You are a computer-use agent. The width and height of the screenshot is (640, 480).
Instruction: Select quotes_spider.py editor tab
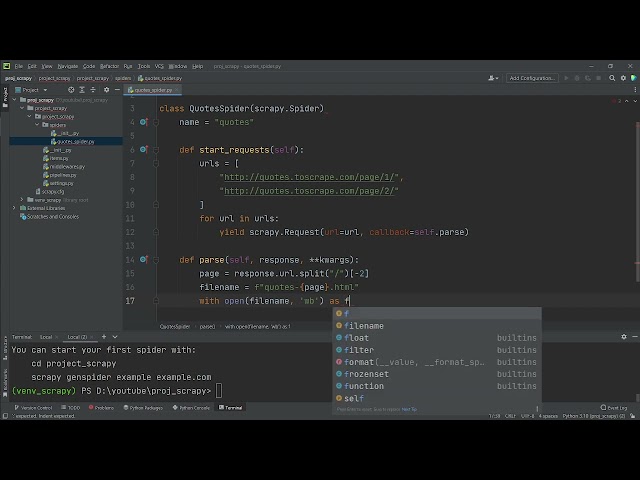click(x=153, y=90)
